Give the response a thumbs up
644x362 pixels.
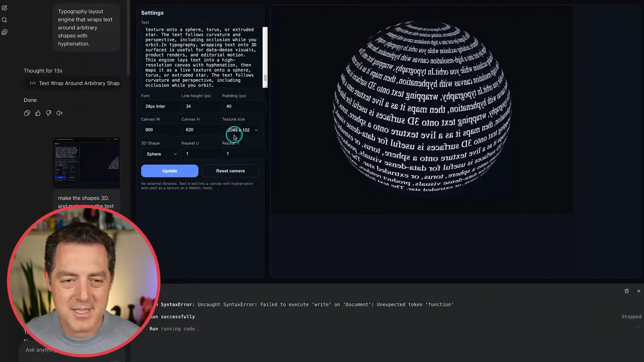[38, 113]
